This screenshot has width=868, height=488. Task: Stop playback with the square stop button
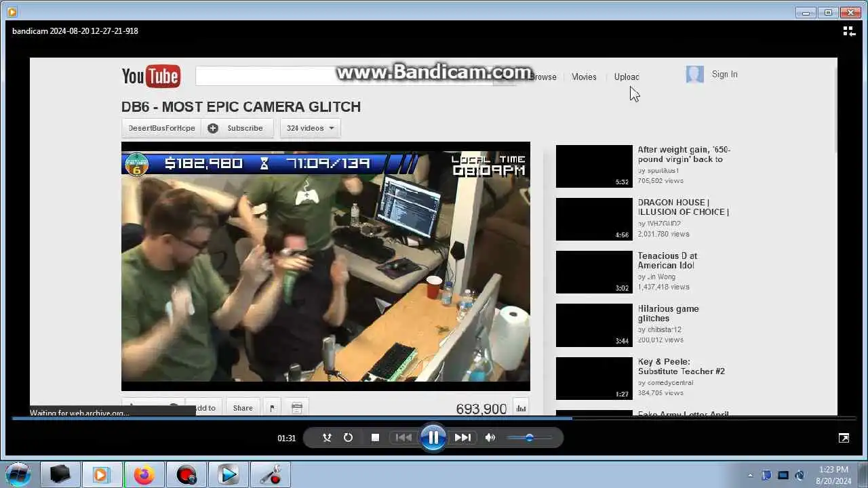click(x=375, y=438)
